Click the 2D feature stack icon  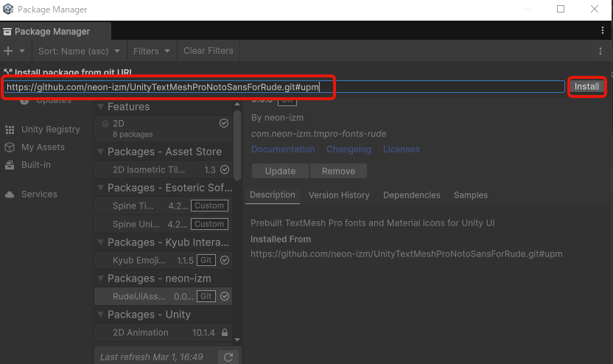pos(105,124)
